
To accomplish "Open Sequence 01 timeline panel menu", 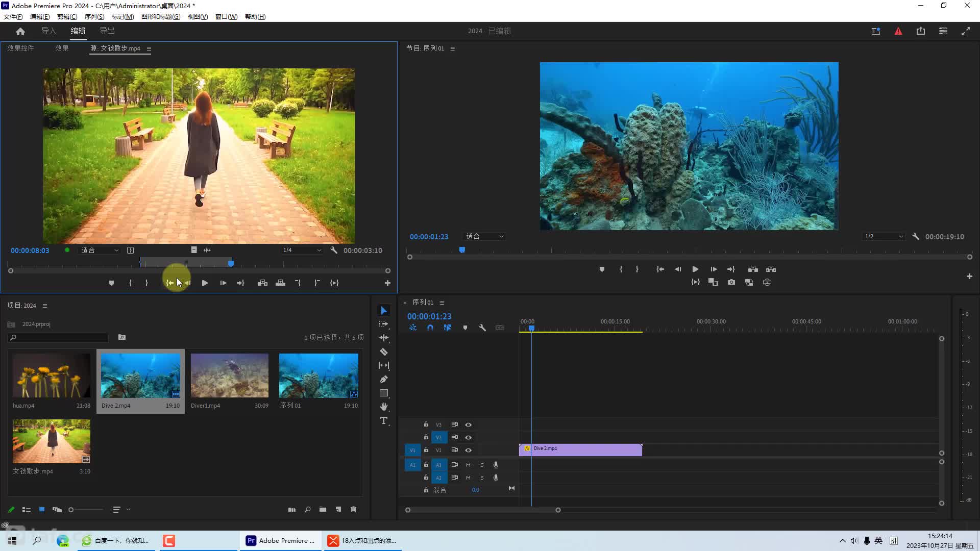I will 442,303.
